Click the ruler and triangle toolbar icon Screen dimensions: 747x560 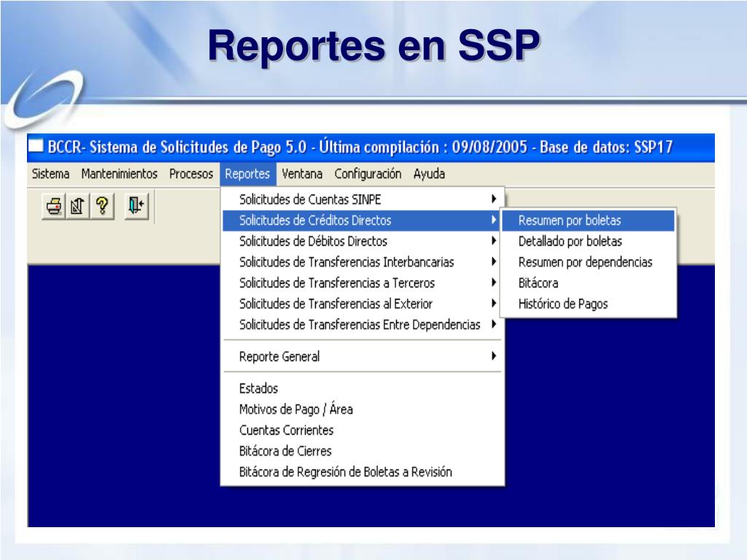pos(77,206)
